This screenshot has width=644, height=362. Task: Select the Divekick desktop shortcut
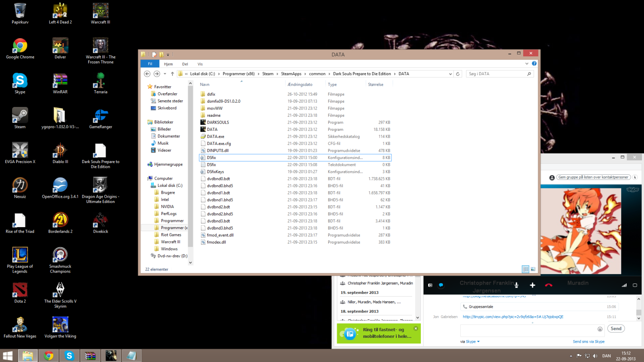point(100,223)
